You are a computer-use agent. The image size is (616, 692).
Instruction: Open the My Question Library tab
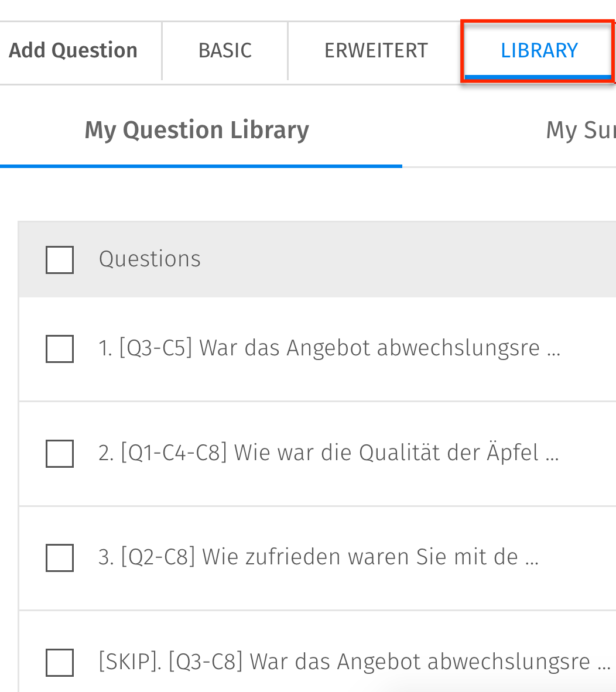[x=196, y=129]
